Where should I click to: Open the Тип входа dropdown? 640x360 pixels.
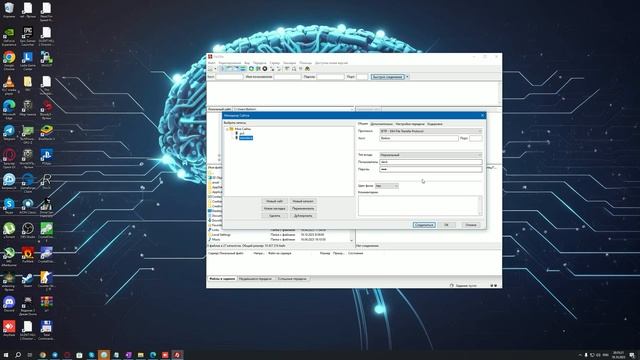point(431,155)
